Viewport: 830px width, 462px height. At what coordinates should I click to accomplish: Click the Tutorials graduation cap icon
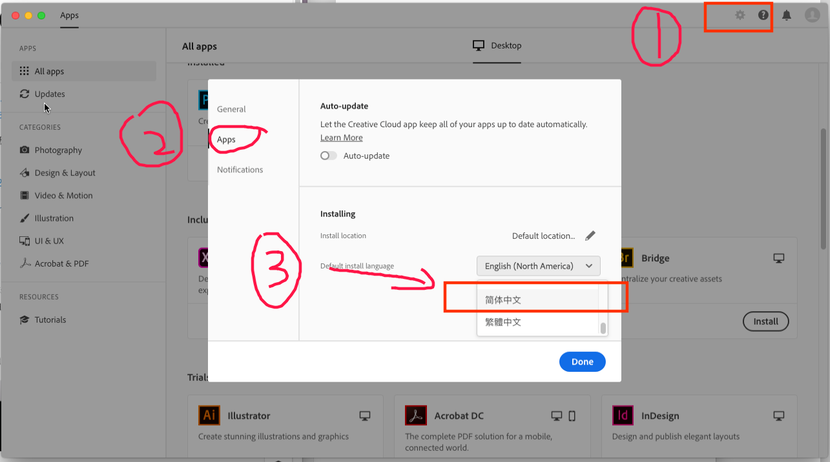(x=24, y=320)
